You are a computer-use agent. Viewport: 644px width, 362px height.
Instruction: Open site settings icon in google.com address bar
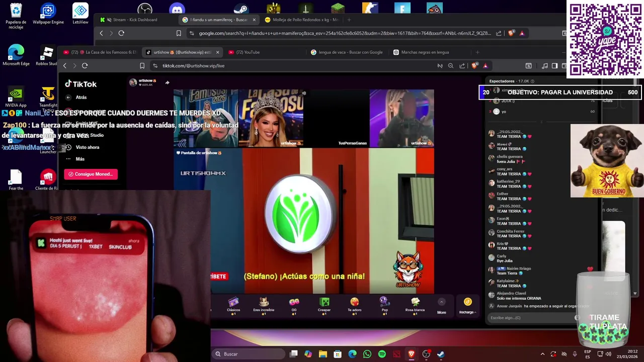click(192, 33)
